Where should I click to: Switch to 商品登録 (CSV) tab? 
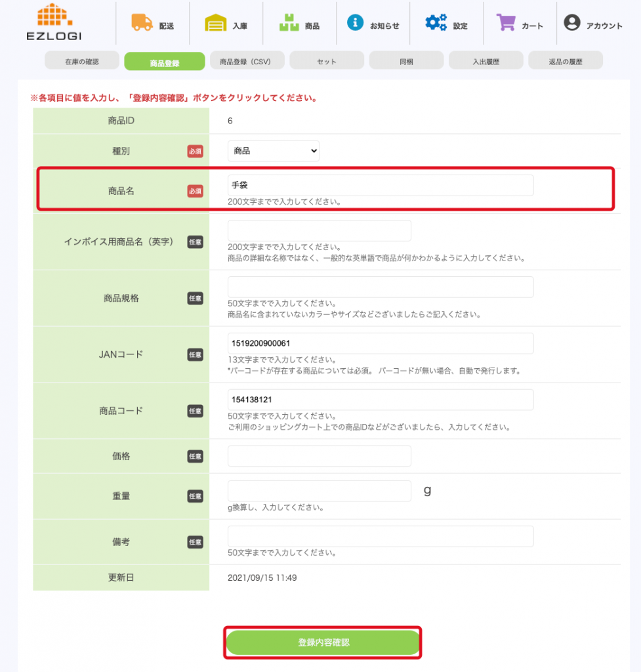click(x=247, y=61)
